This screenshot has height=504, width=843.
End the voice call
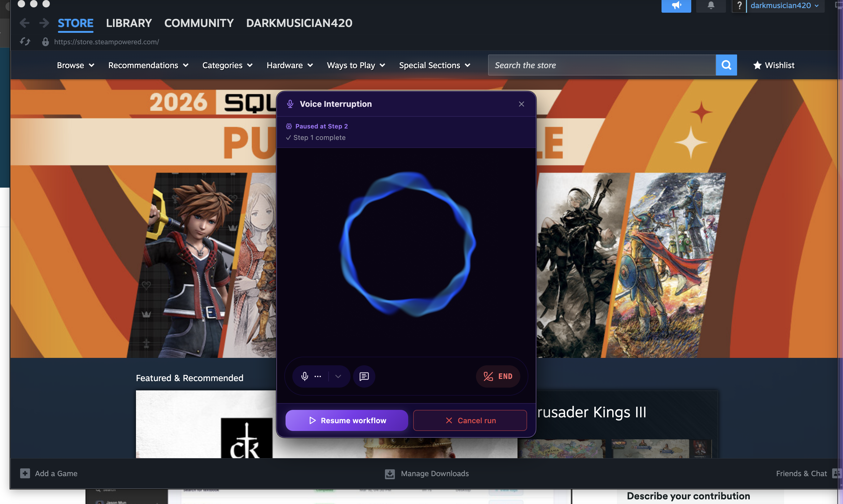(x=498, y=376)
